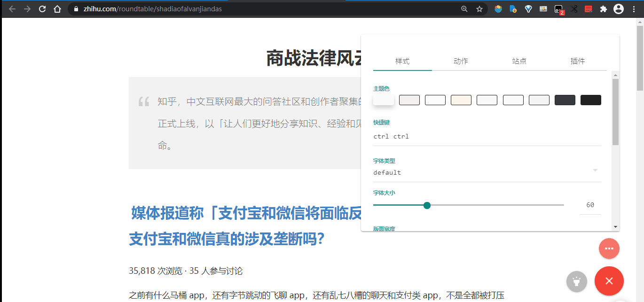Select the black theme color
Image resolution: width=644 pixels, height=302 pixels.
click(x=591, y=100)
